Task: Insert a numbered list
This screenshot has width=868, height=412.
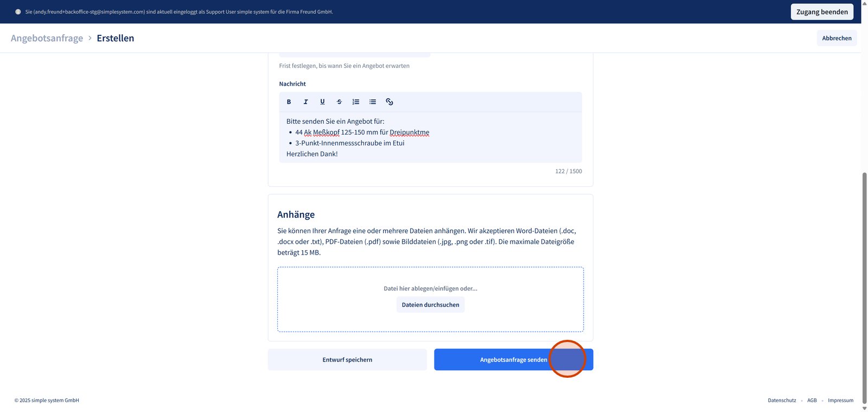Action: [356, 102]
